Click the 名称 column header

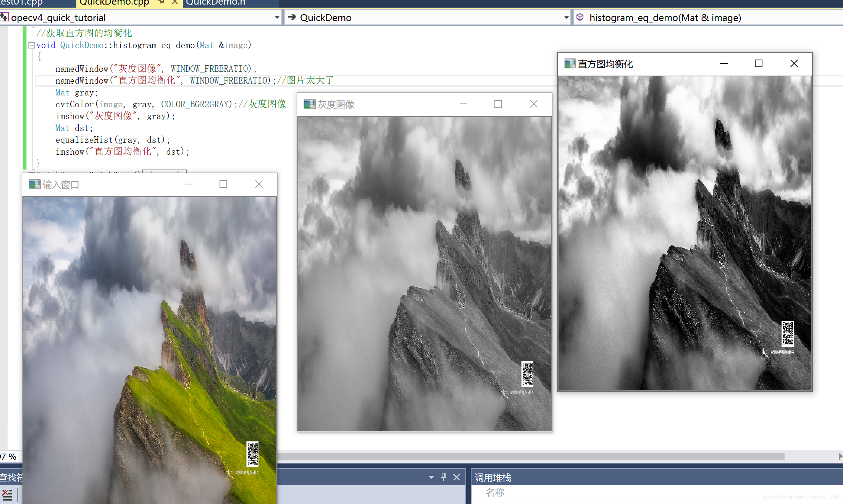tap(495, 493)
